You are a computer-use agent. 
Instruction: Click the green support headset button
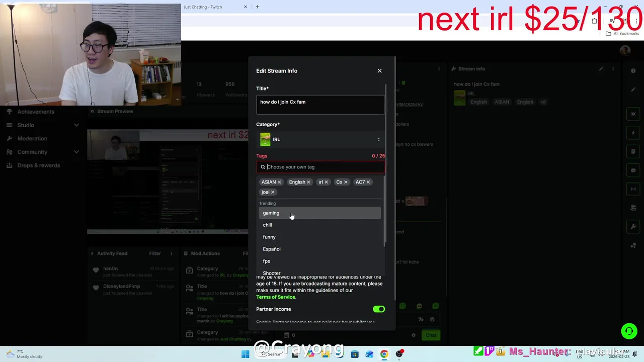[628, 331]
